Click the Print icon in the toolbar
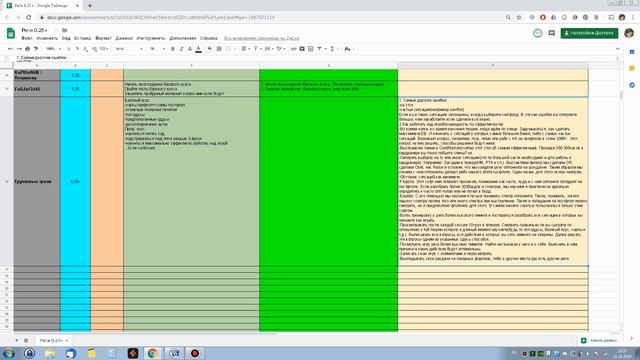This screenshot has width=640, height=360. 27,49
